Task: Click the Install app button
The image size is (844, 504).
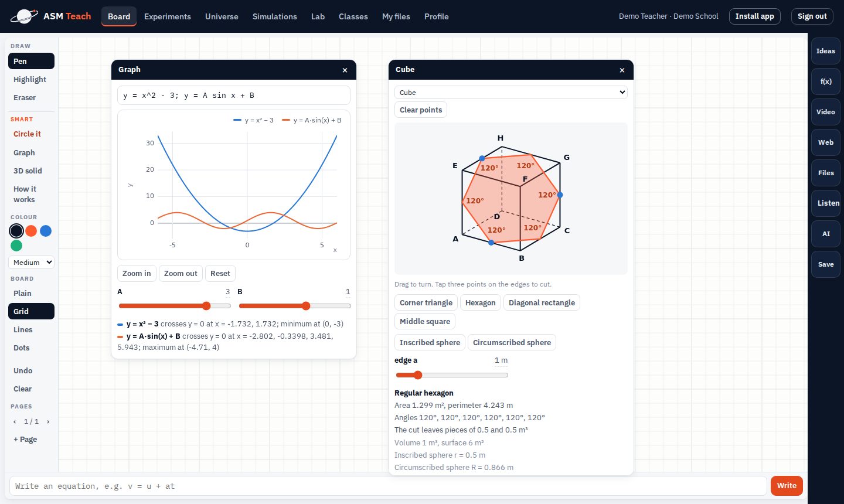Action: [x=755, y=16]
